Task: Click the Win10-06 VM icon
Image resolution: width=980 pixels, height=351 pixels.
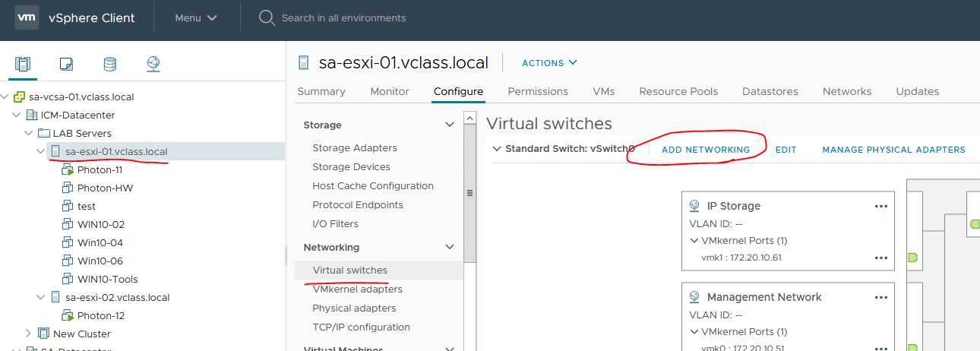Action: [x=67, y=261]
